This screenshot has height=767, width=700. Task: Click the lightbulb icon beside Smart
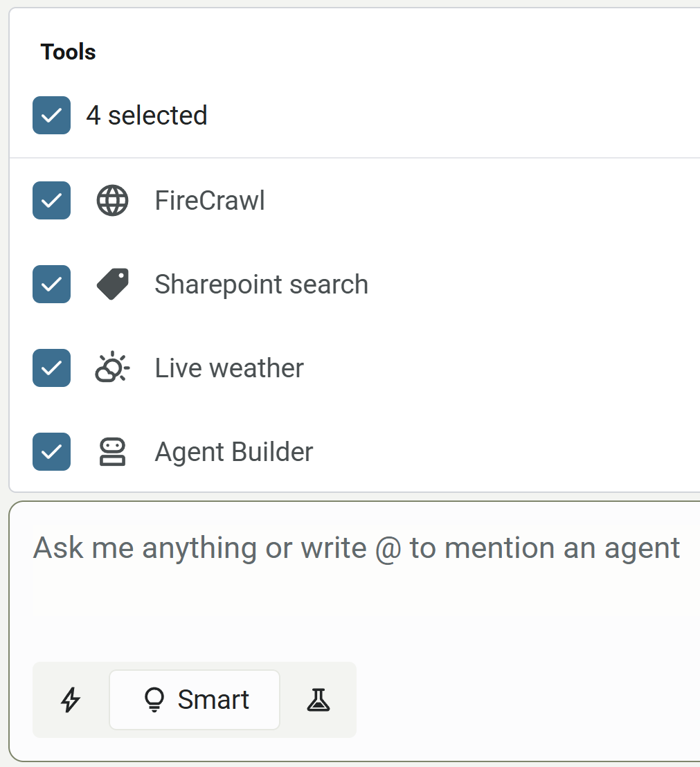pos(153,700)
